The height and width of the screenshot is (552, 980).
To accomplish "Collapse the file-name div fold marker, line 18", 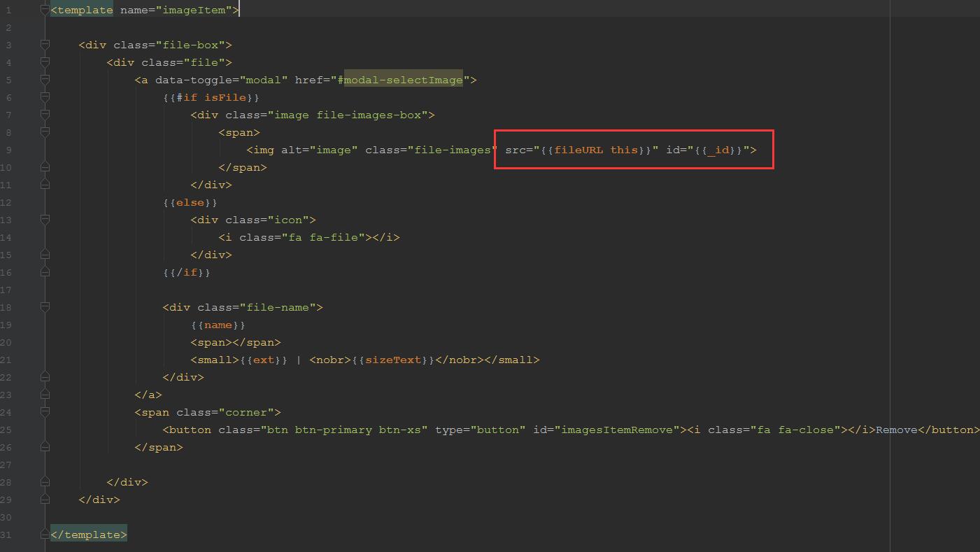I will point(45,307).
